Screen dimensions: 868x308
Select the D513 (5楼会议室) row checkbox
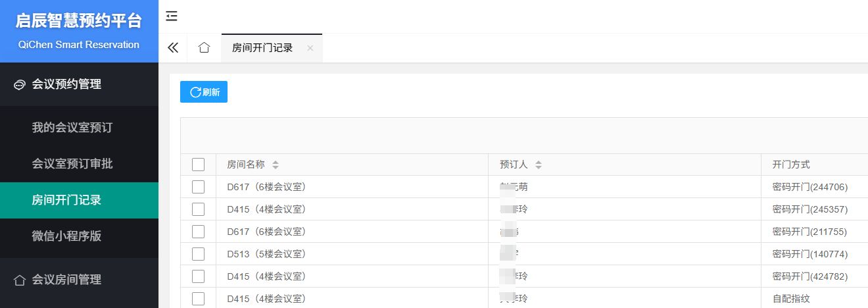tap(198, 254)
